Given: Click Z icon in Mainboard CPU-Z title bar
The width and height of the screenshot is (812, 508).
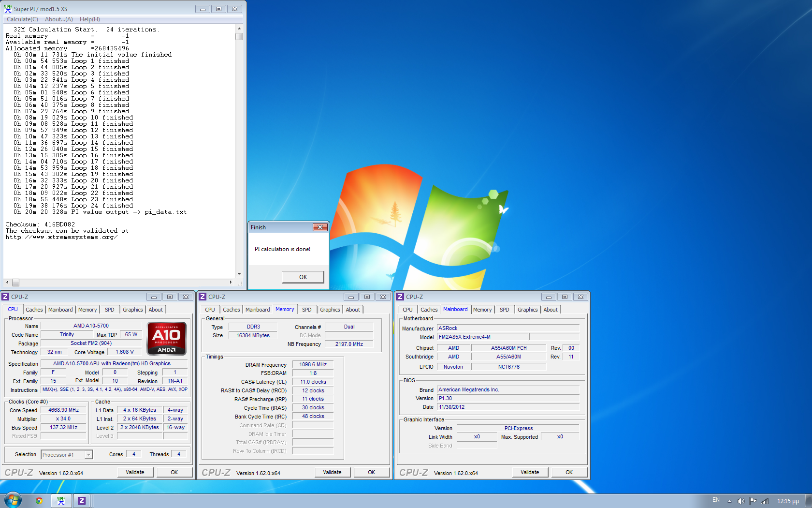Looking at the screenshot, I should [x=400, y=297].
